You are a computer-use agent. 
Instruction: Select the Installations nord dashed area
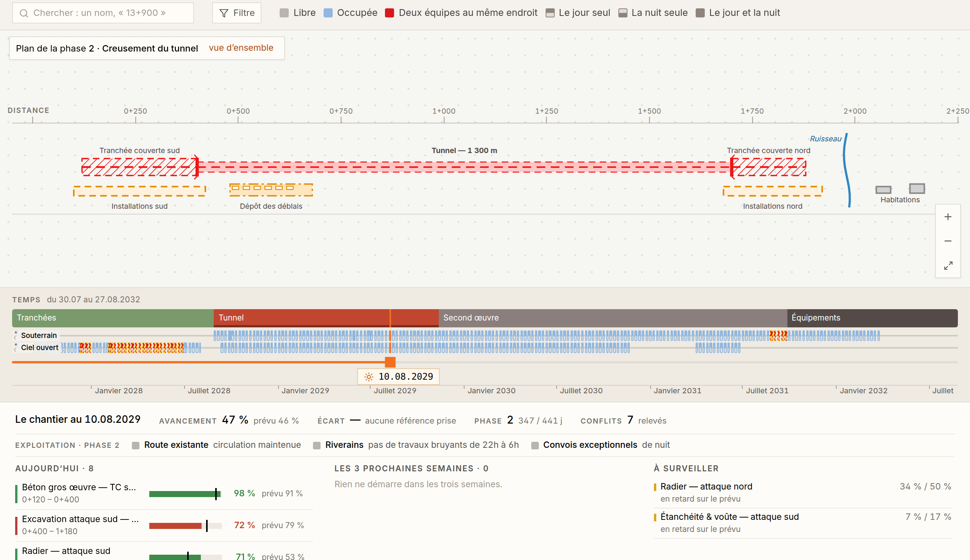pyautogui.click(x=772, y=191)
